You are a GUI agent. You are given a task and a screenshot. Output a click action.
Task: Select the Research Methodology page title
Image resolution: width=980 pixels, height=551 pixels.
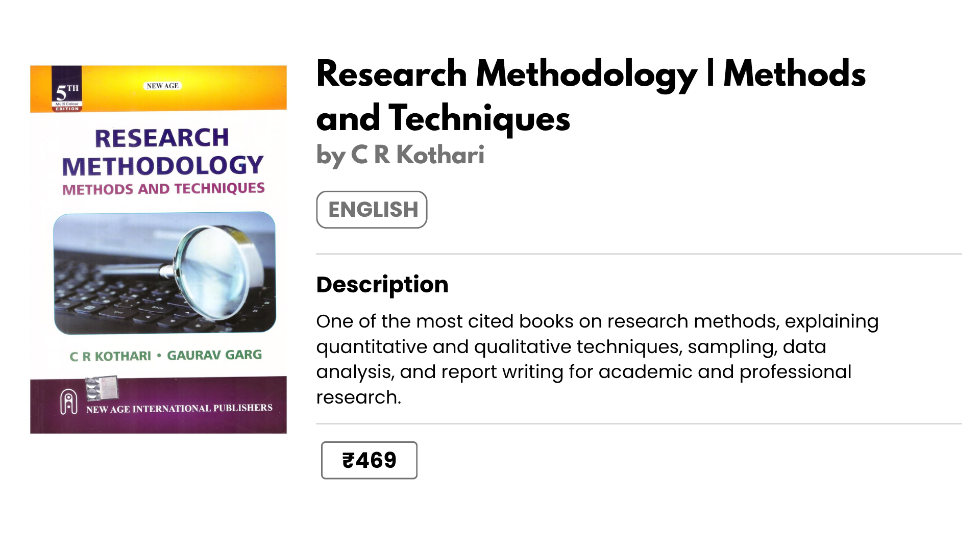click(590, 96)
